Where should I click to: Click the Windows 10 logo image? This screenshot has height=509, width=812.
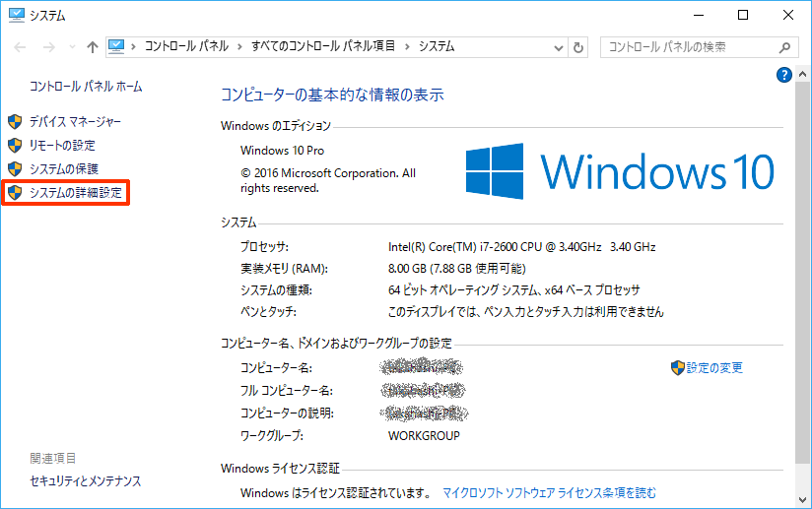click(620, 171)
